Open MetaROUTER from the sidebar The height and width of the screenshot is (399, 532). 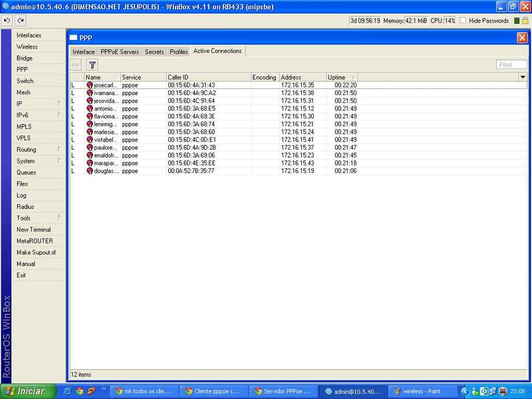[35, 241]
